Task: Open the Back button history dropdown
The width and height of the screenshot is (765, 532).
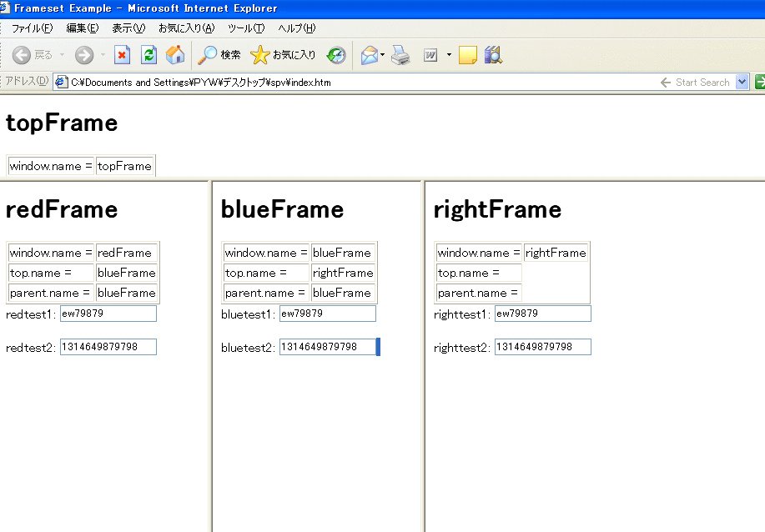Action: [62, 55]
